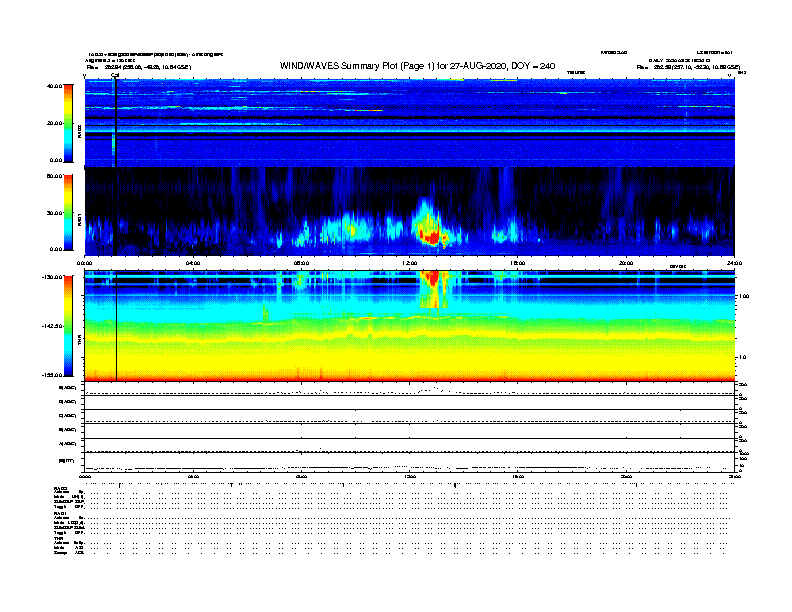Click the RAD1 panel color scale bar
Viewport: 792px width, 612px height.
click(x=68, y=212)
